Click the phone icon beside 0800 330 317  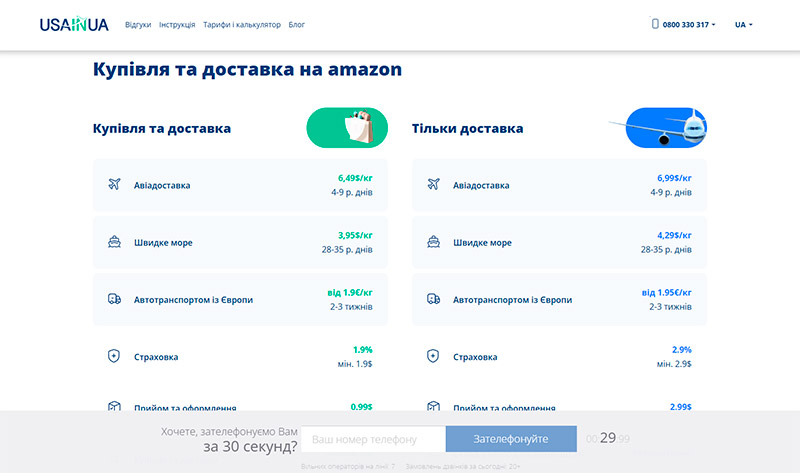655,23
